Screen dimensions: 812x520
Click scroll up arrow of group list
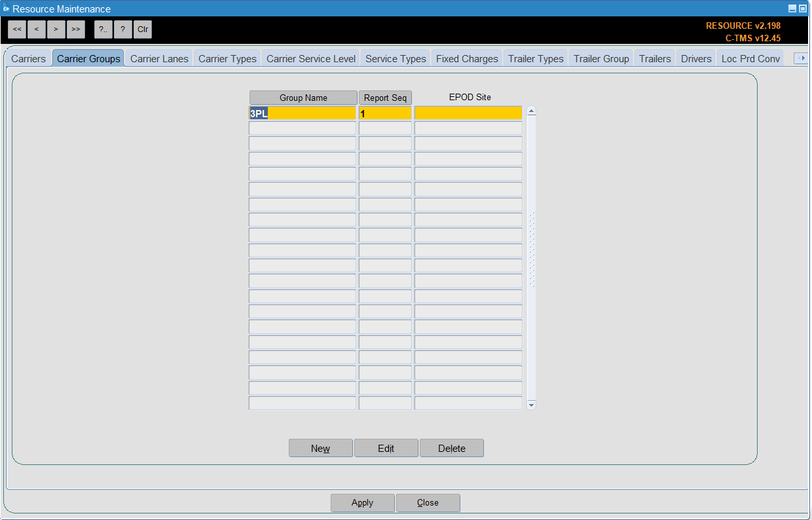tap(531, 111)
